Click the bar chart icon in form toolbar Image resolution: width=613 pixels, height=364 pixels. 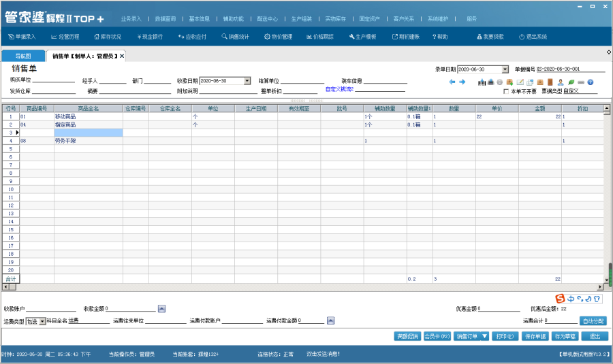pyautogui.click(x=482, y=82)
